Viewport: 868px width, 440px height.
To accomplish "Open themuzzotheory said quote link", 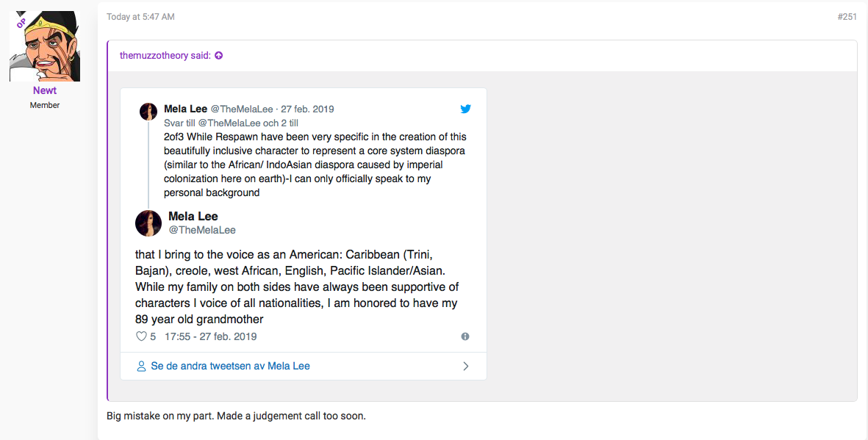I will [x=165, y=55].
